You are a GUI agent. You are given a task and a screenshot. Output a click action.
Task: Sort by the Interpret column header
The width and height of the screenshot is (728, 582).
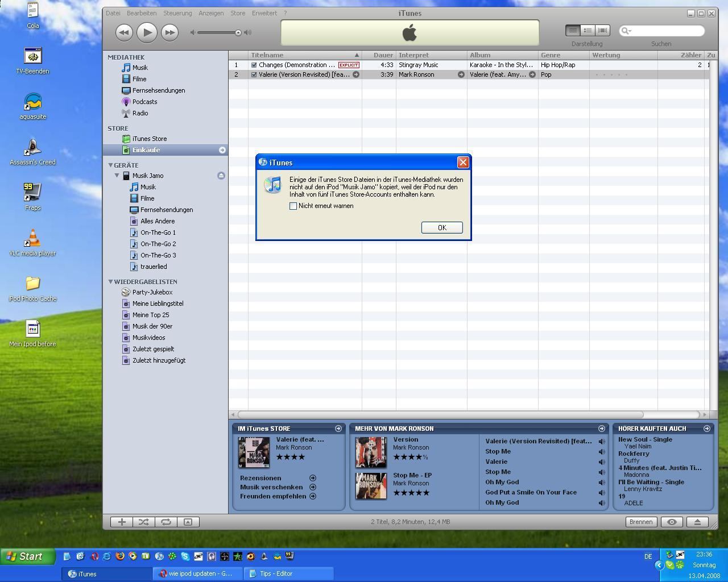[x=431, y=55]
